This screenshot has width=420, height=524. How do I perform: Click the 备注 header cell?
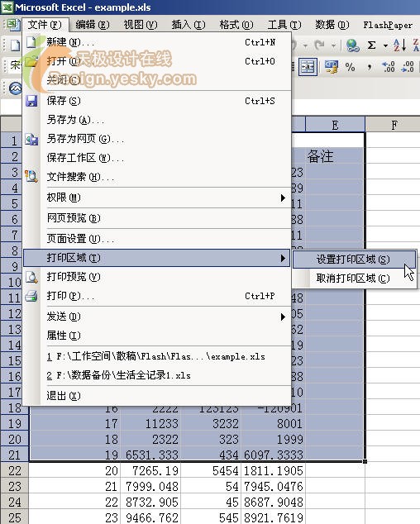pos(335,156)
